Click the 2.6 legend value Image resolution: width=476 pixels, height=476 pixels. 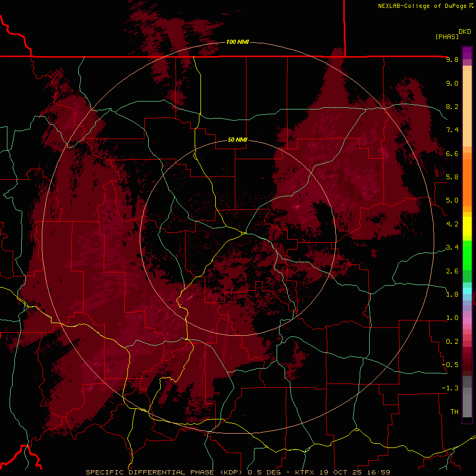coord(452,271)
